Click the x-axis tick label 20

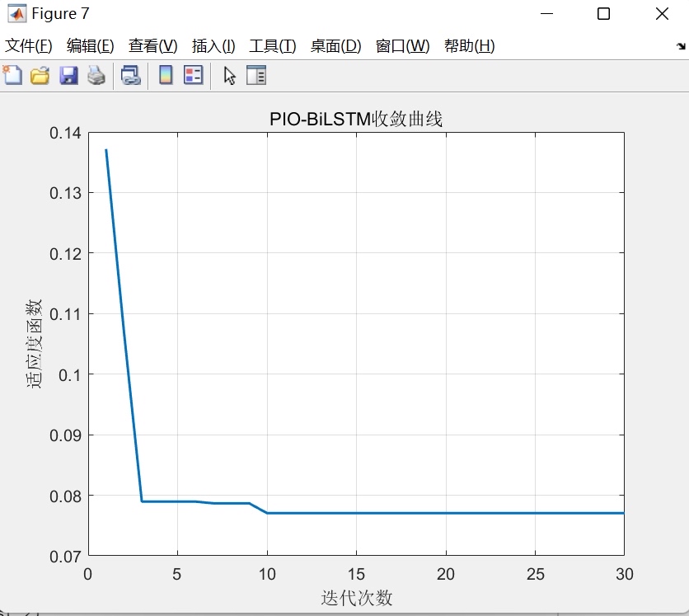(446, 574)
